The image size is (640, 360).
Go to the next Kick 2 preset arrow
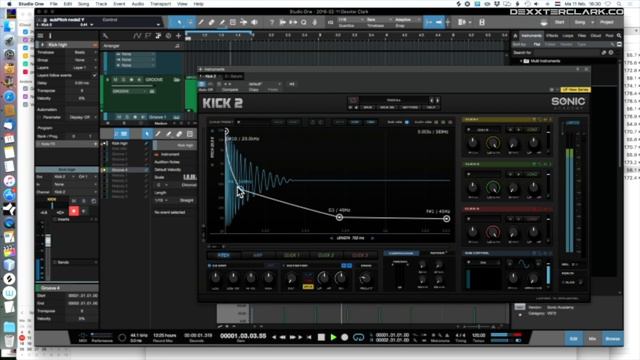438,100
